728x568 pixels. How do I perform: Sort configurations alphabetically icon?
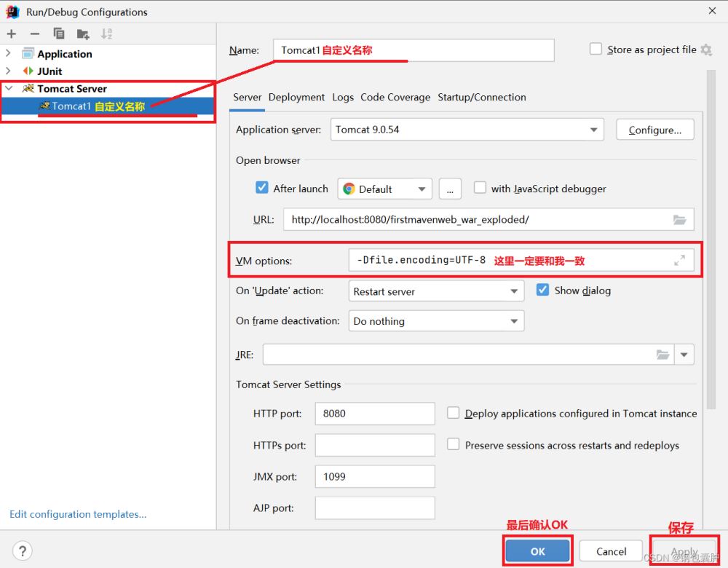[x=107, y=34]
